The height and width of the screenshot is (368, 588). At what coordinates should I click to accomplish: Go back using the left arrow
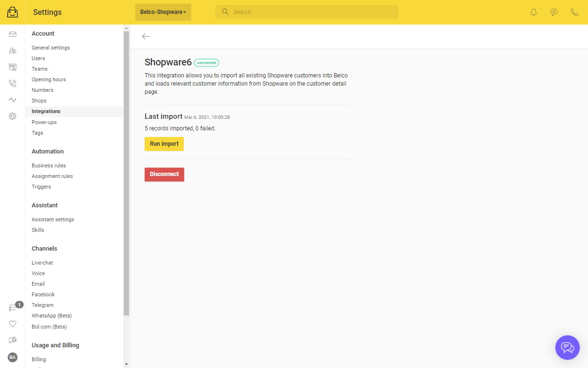point(146,37)
